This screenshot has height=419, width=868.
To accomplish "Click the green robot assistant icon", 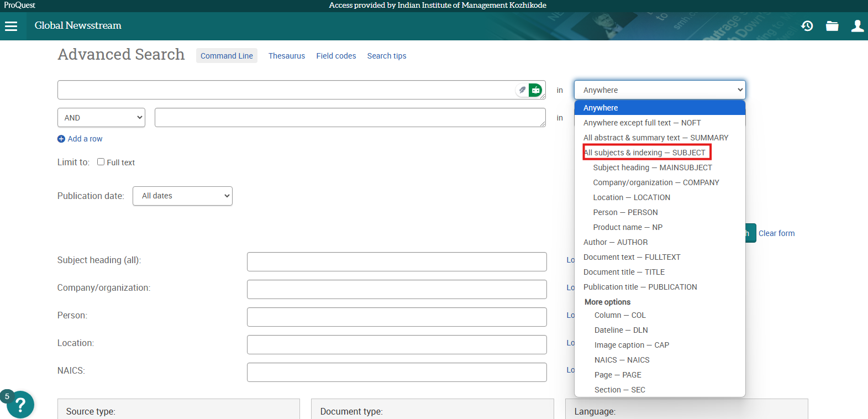I will click(x=535, y=90).
